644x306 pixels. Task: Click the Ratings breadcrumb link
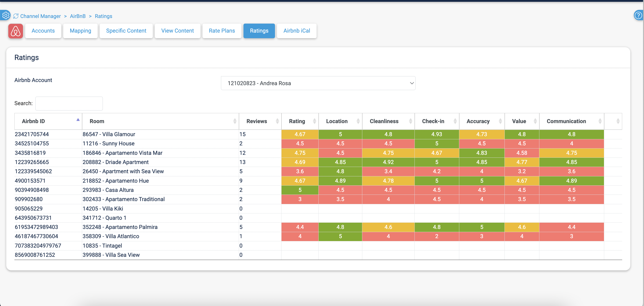104,16
